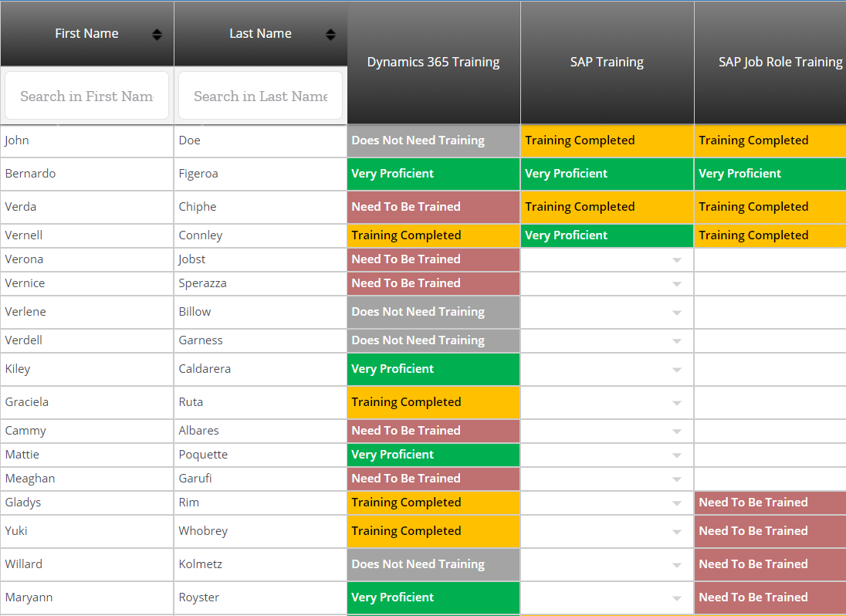Click the last name 'Sperazza'
The height and width of the screenshot is (616, 846).
tap(202, 284)
